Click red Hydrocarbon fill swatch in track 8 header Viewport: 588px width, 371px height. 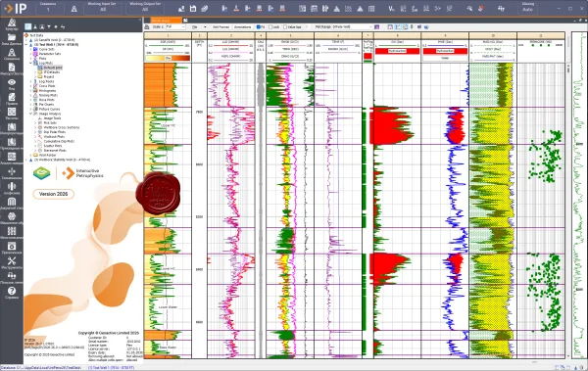398,51
